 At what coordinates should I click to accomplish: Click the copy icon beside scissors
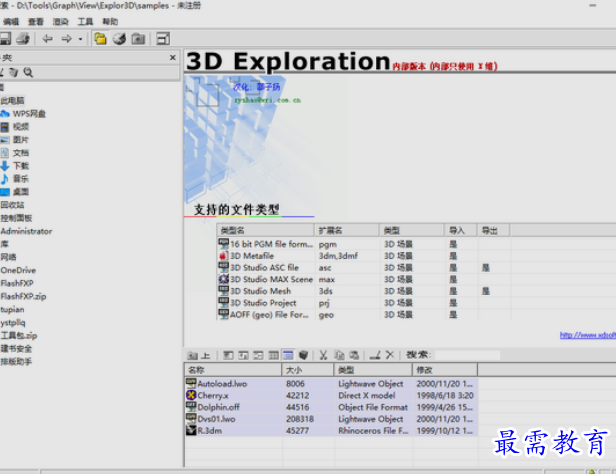339,355
